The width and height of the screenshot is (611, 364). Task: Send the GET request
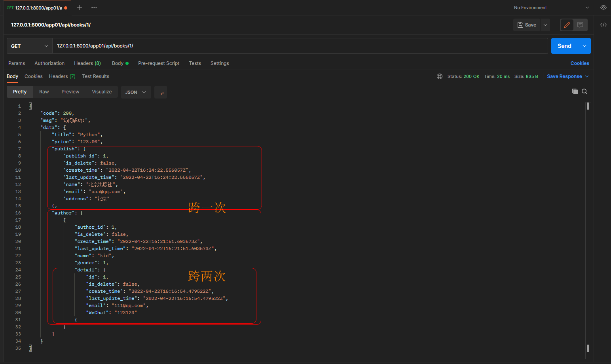pyautogui.click(x=564, y=46)
